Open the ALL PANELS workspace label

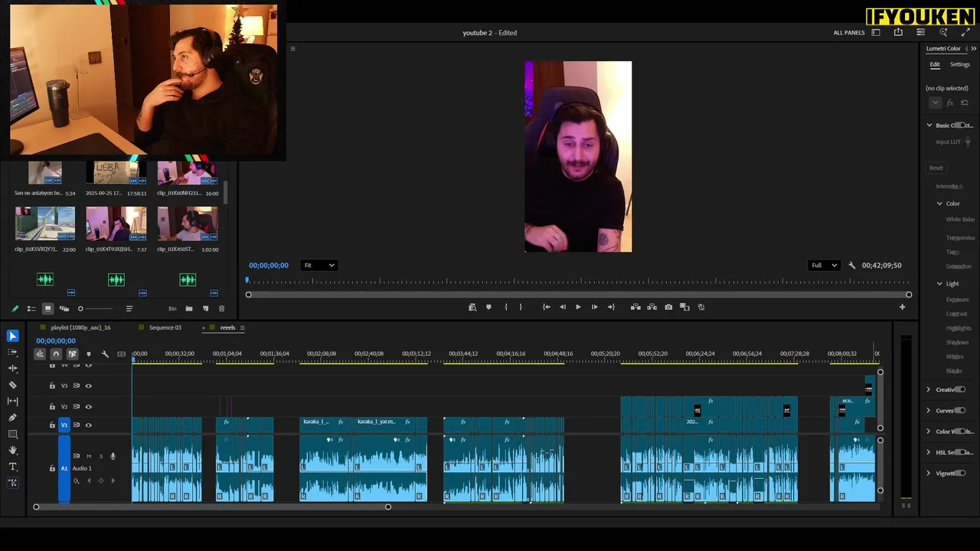[x=849, y=33]
